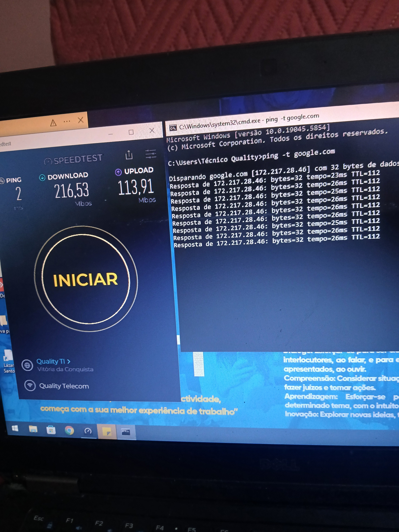Image resolution: width=399 pixels, height=532 pixels.
Task: Click the warning triangle in the yellow note
Action: (53, 123)
